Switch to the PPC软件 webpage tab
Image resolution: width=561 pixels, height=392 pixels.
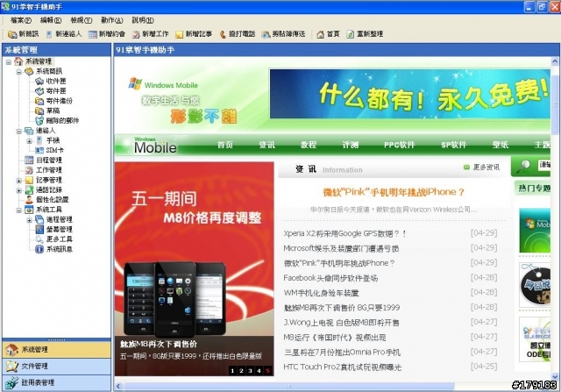400,145
